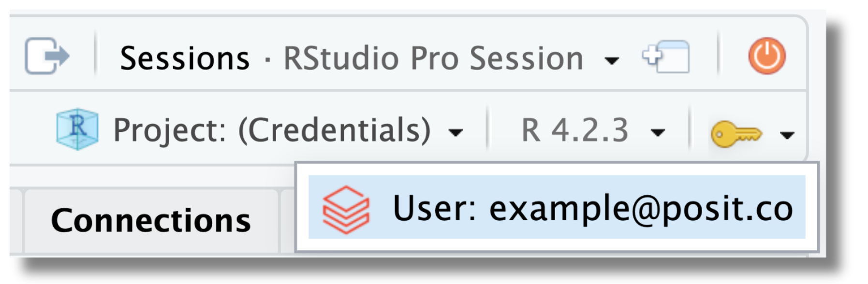Expand the R 4.2.3 version selector
Screen dimensions: 868x284
tap(659, 132)
